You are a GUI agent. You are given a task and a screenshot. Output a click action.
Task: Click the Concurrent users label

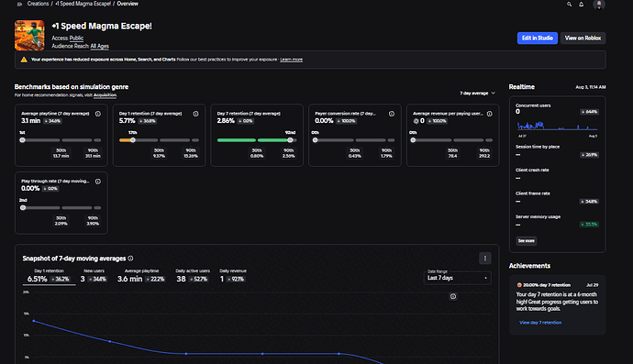pyautogui.click(x=533, y=105)
